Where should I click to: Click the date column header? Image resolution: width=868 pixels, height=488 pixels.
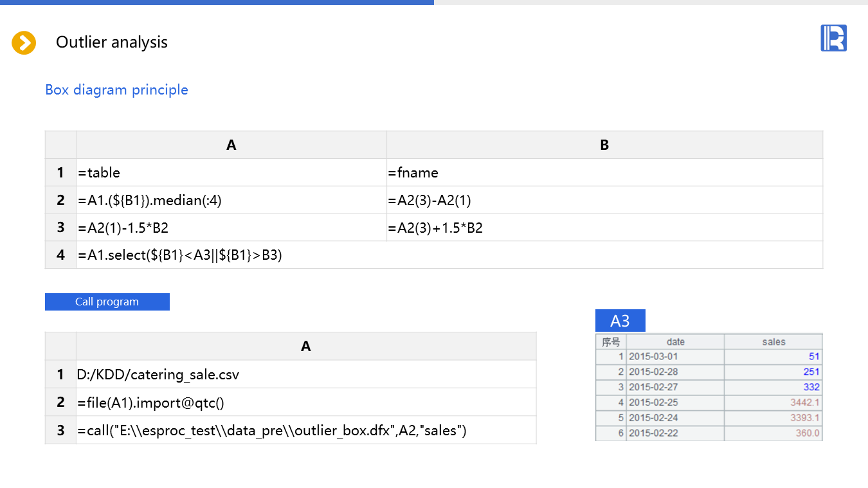tap(675, 342)
